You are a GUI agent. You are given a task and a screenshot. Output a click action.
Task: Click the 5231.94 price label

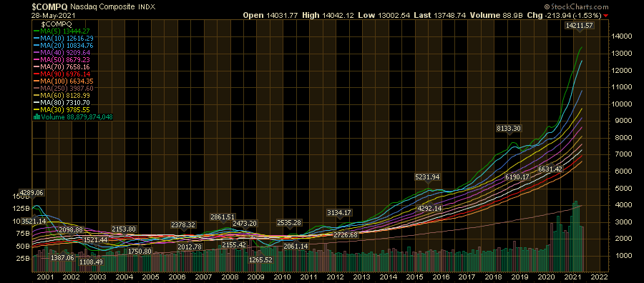click(428, 177)
